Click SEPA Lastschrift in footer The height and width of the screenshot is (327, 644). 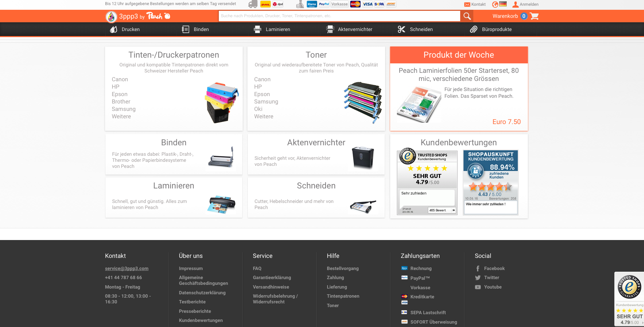(428, 313)
